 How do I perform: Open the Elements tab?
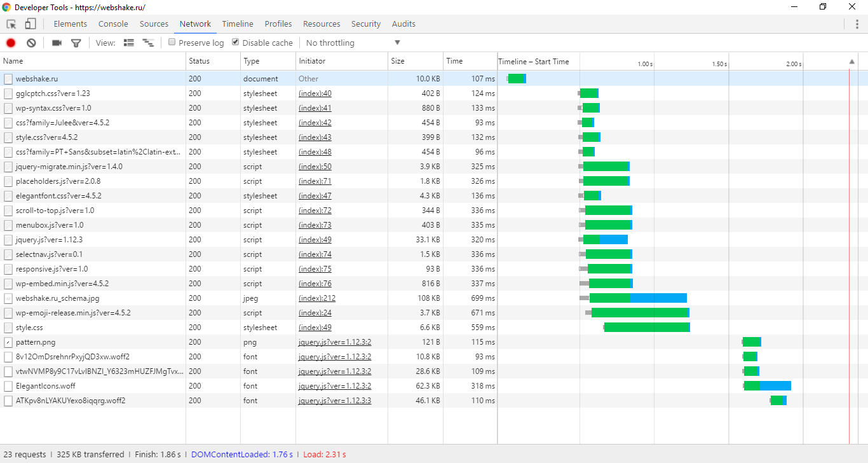click(x=71, y=24)
